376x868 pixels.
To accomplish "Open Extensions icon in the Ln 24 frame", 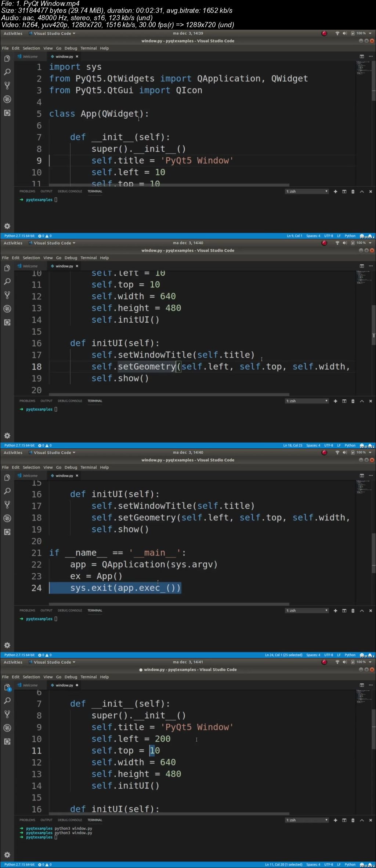I will [7, 532].
